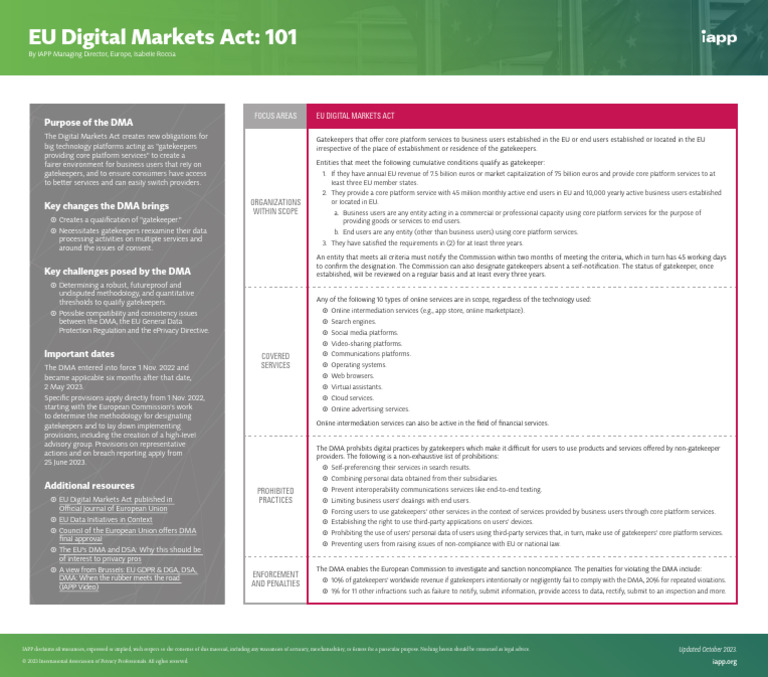
Task: Click the PROHIBITED PRACTICES row label
Action: pos(275,495)
